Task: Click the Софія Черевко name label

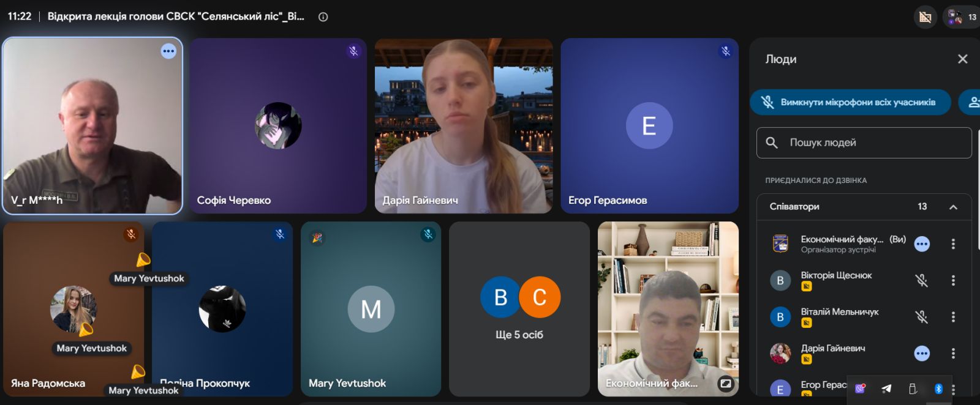Action: 233,200
